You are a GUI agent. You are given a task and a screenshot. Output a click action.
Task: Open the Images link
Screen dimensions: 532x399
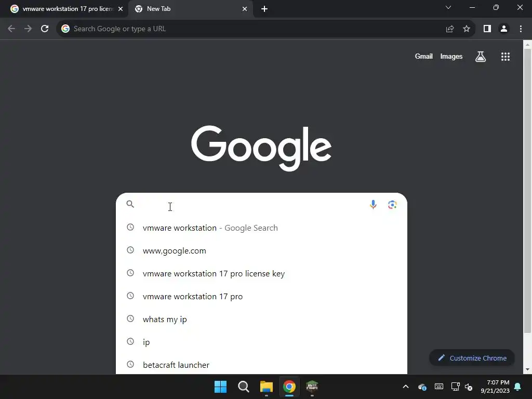point(451,56)
